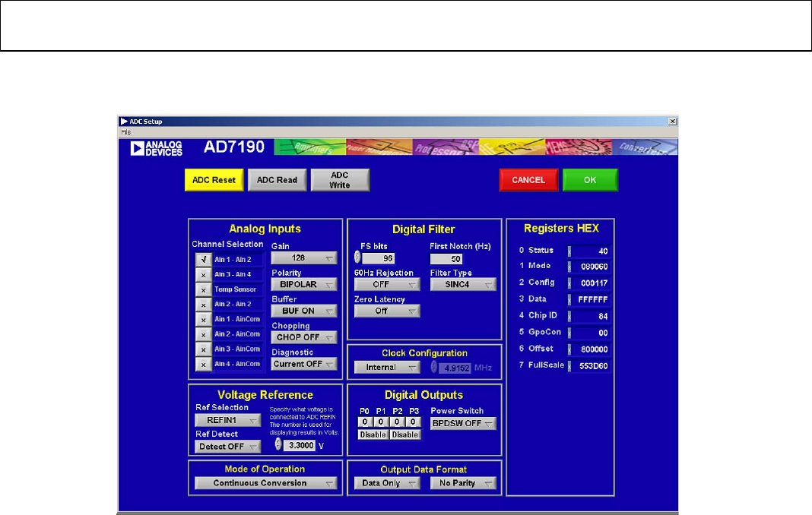The height and width of the screenshot is (515, 812).
Task: Click the Analog Devices logo
Action: (x=157, y=149)
